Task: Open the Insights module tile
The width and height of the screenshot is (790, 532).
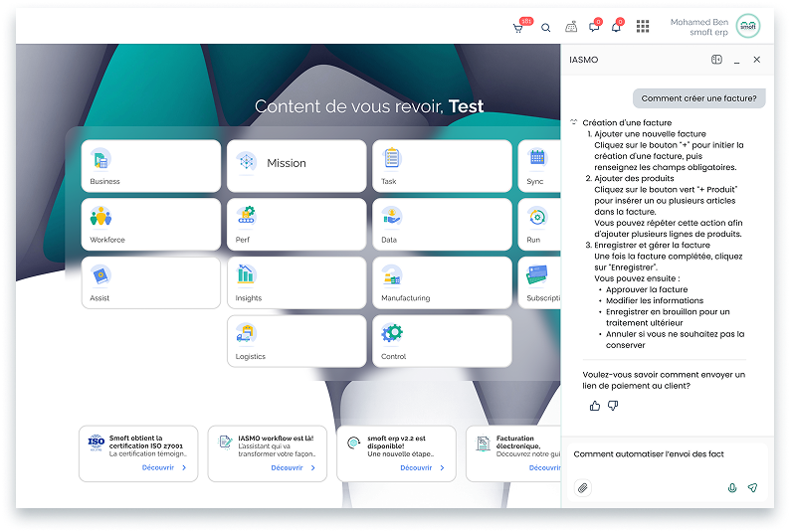Action: coord(296,282)
